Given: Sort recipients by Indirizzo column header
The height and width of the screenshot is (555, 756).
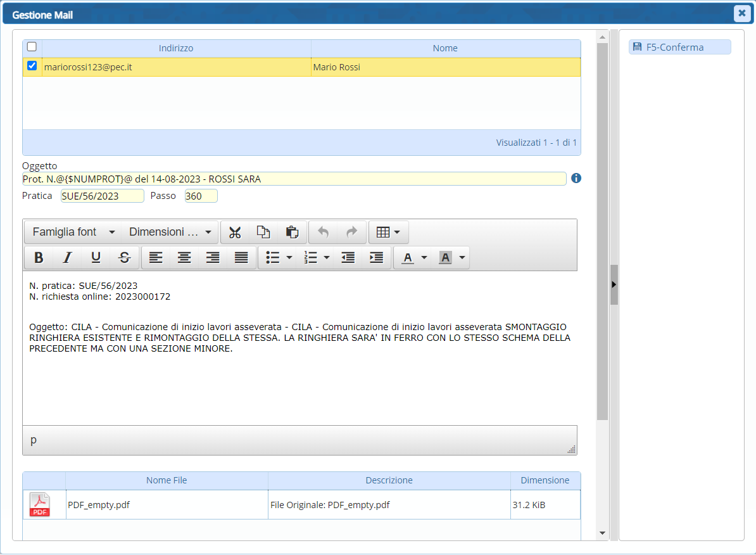Looking at the screenshot, I should [x=176, y=48].
